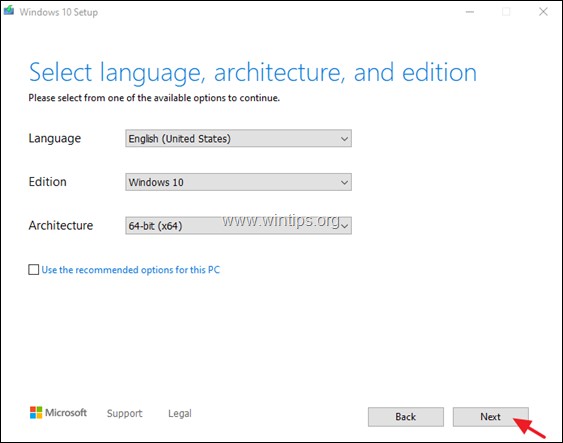Click the 'Language' field label
The width and height of the screenshot is (563, 443).
point(55,139)
